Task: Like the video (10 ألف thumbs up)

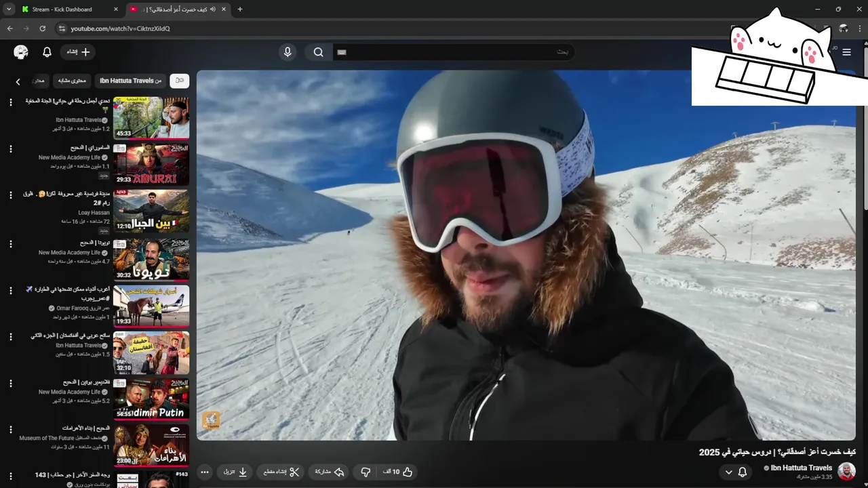Action: click(398, 472)
